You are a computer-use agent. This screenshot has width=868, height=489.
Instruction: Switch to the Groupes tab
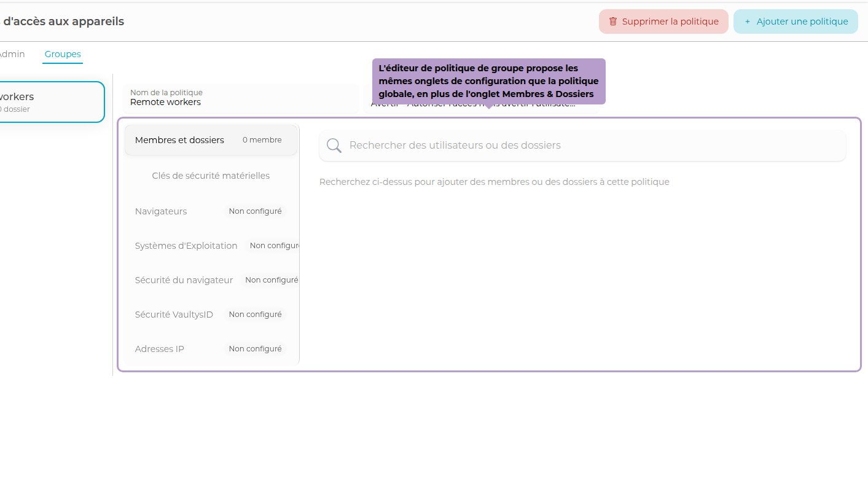(x=62, y=54)
